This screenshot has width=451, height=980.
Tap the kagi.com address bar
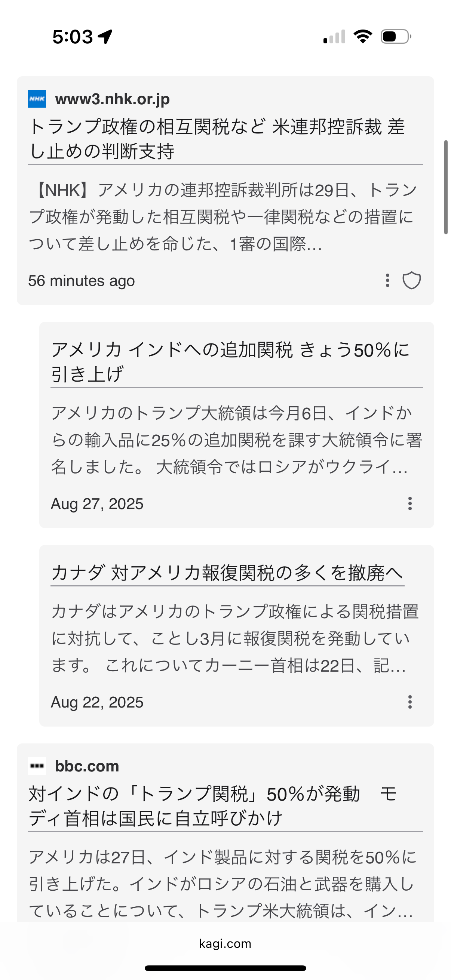[225, 943]
